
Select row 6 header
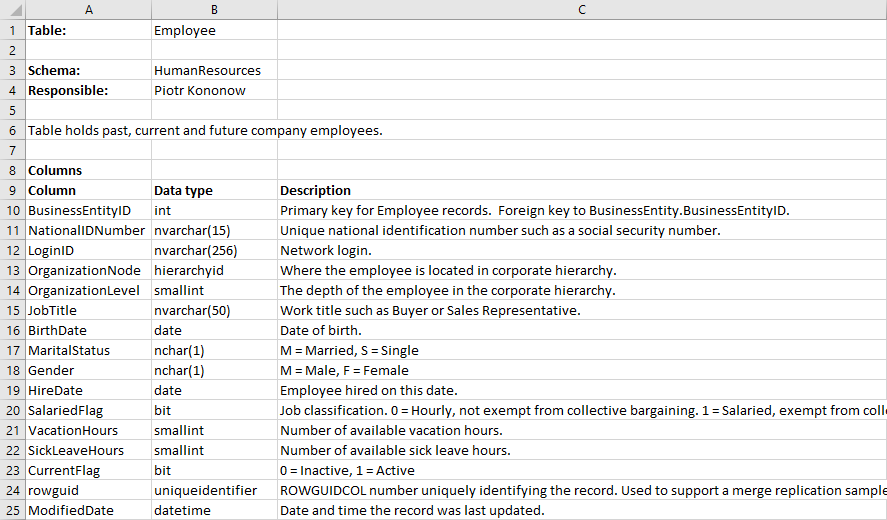click(12, 130)
